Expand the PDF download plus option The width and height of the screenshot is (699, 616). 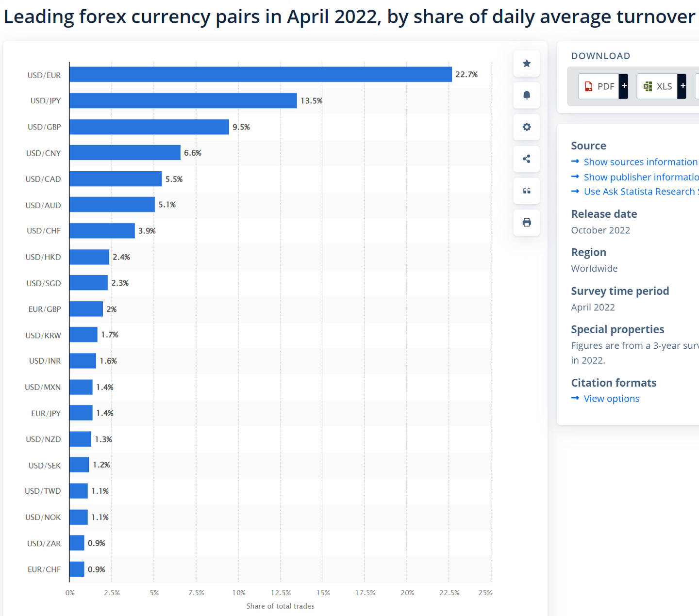pyautogui.click(x=624, y=86)
